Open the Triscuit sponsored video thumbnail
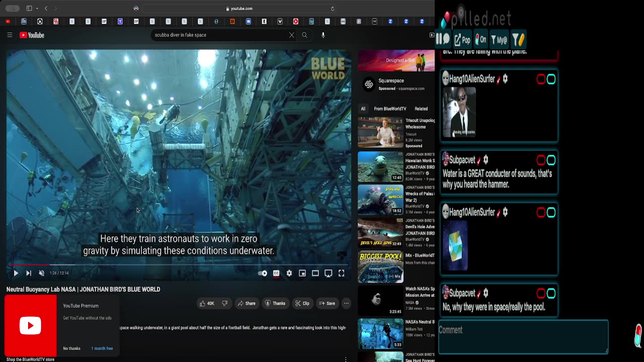Viewport: 644px width, 362px height. 380,133
